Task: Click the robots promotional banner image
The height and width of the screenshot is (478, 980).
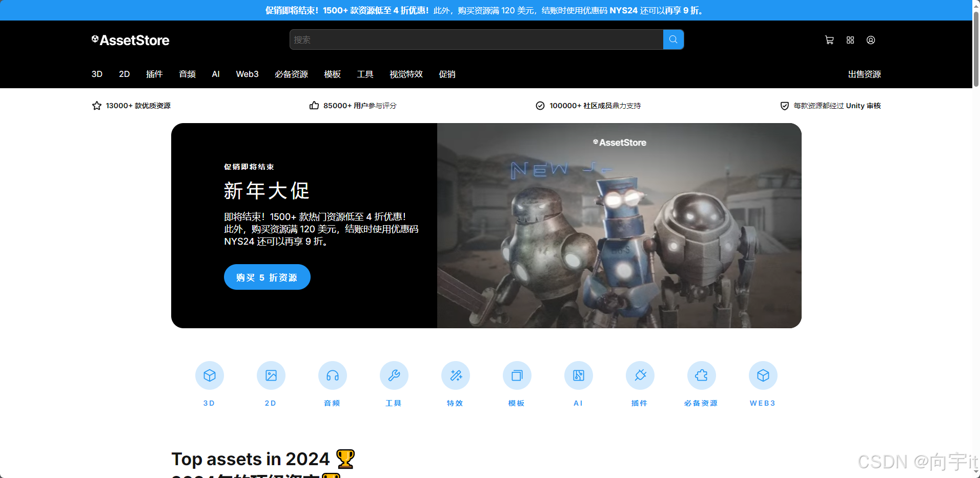Action: pos(619,226)
